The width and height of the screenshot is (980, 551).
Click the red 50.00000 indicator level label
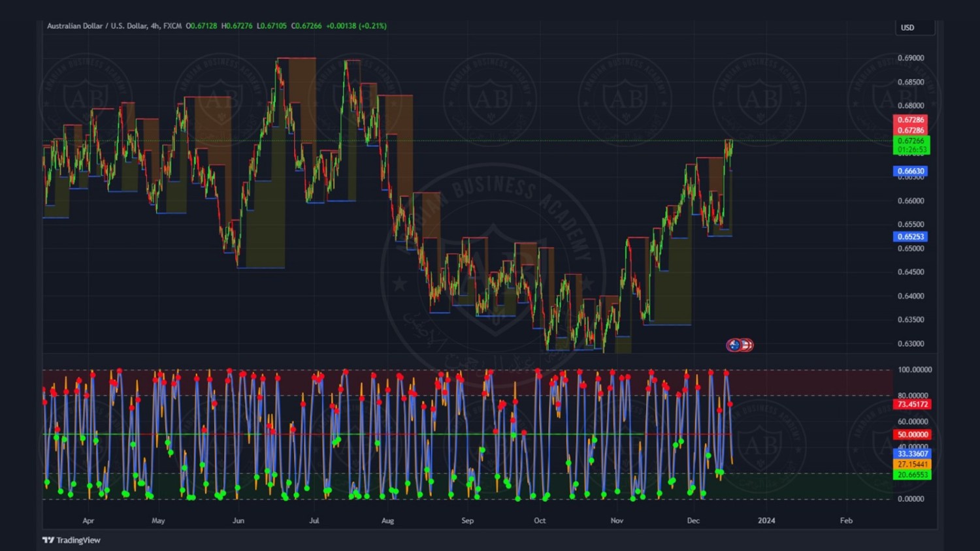click(913, 434)
